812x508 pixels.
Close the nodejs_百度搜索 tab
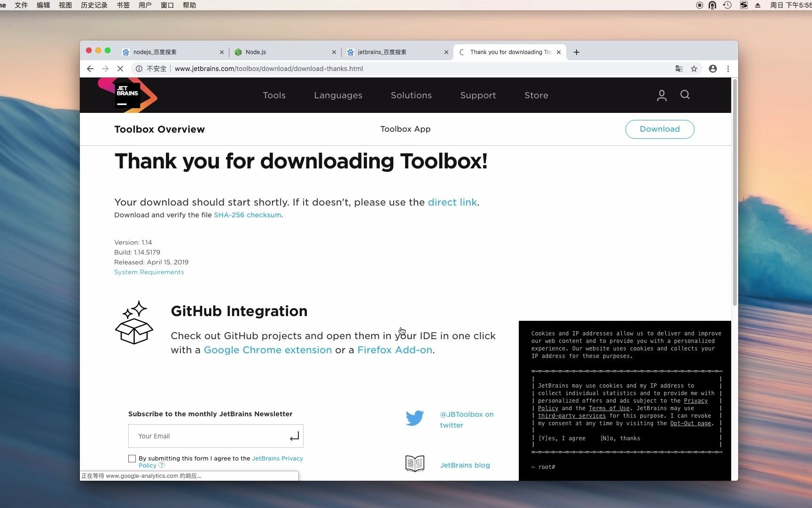pos(222,52)
